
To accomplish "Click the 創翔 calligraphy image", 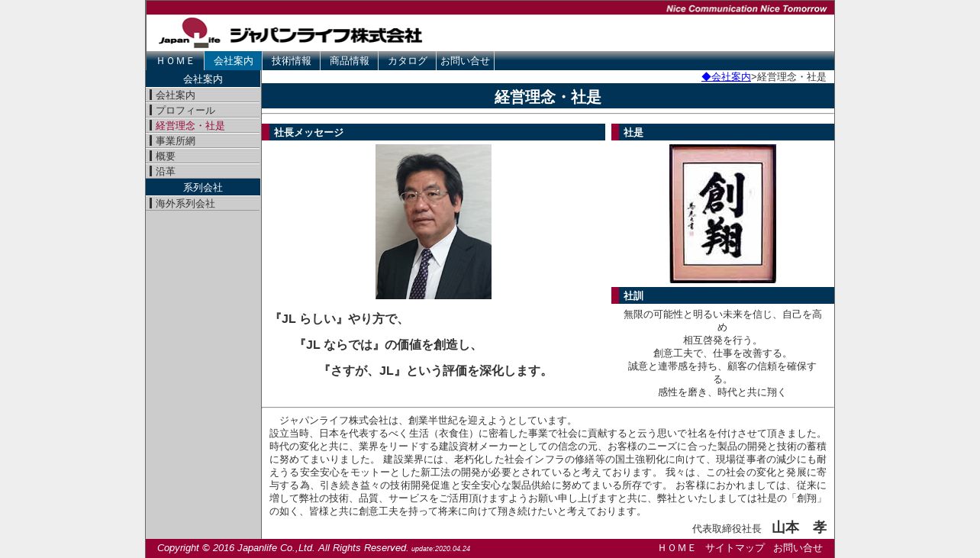I will pos(723,214).
